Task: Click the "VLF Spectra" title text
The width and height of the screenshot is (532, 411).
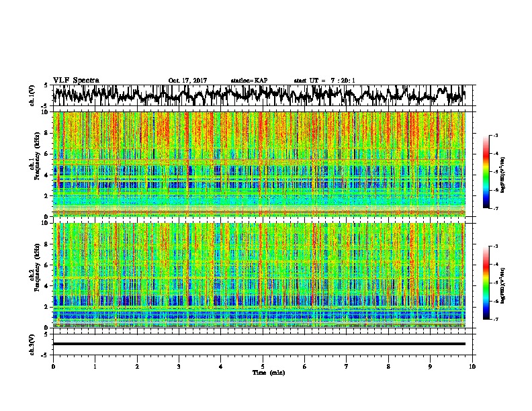Action: (x=76, y=81)
